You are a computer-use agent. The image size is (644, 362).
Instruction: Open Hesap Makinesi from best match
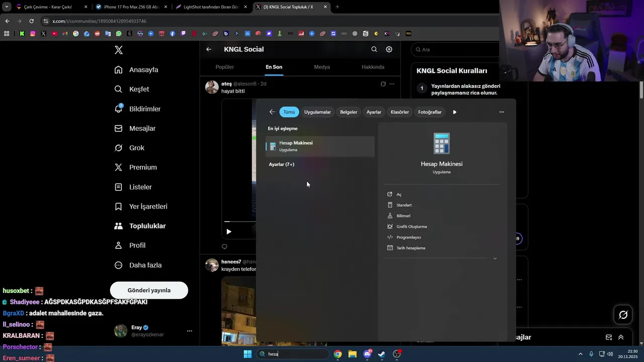click(x=320, y=146)
